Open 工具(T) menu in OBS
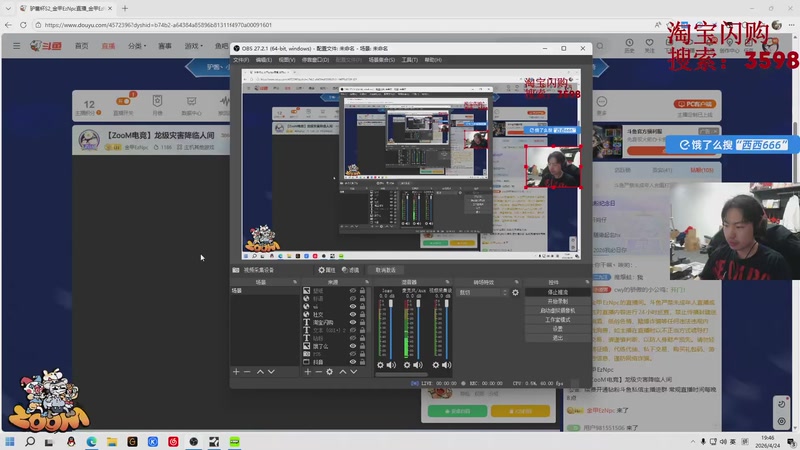Viewport: 800px width, 450px height. [409, 60]
